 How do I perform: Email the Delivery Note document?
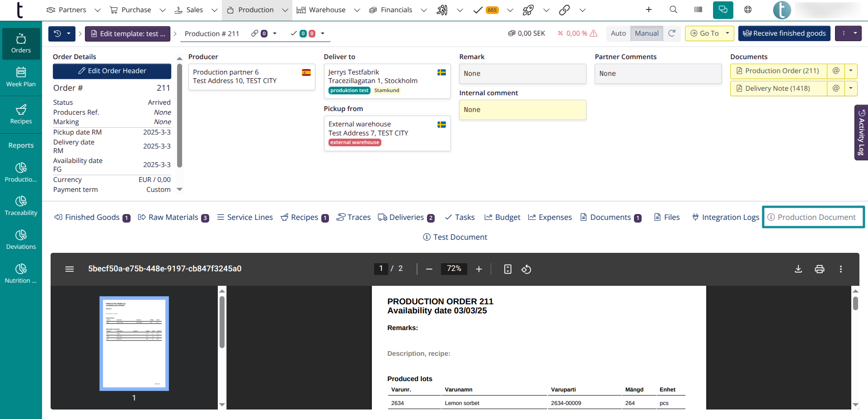tap(836, 88)
